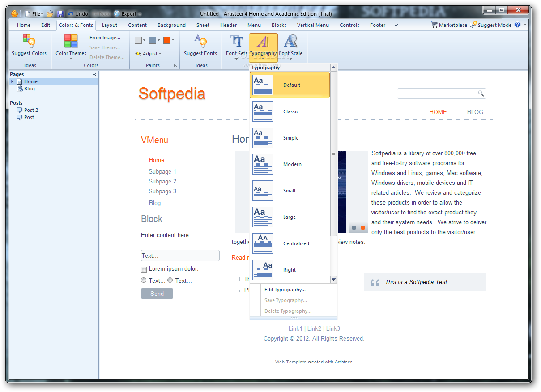
Task: Switch to the Home ribbon tab
Action: point(24,25)
